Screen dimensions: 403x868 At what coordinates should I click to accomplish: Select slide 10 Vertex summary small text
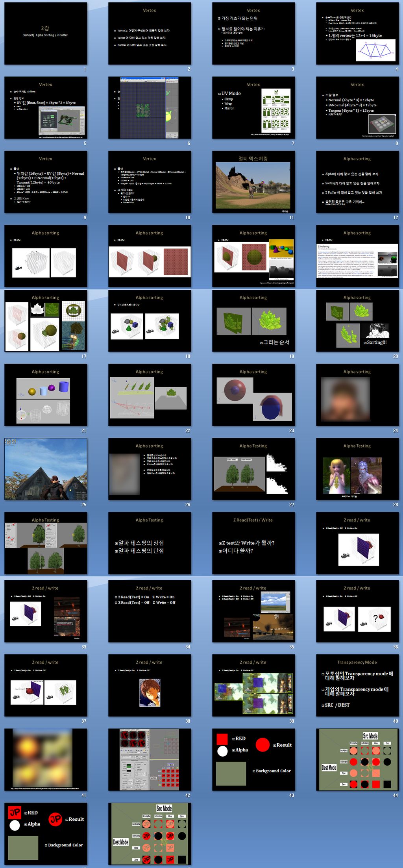[x=150, y=182]
